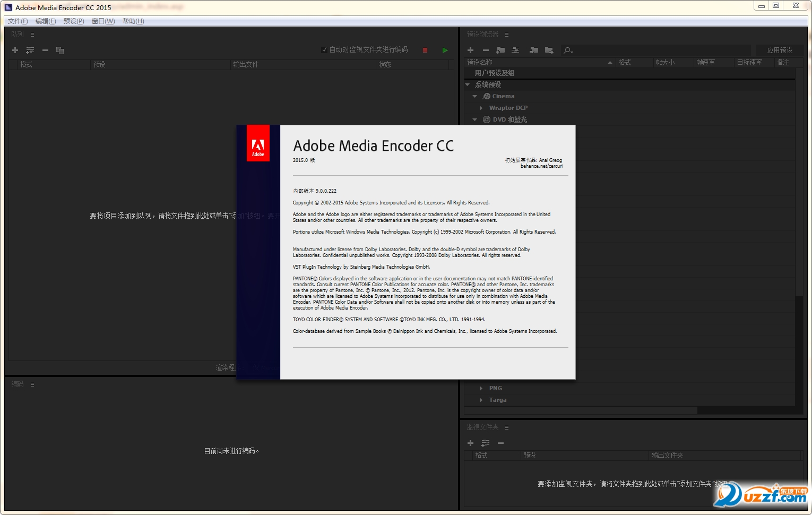This screenshot has height=515, width=812.
Task: Open the 编辑(E) menu
Action: [x=46, y=21]
